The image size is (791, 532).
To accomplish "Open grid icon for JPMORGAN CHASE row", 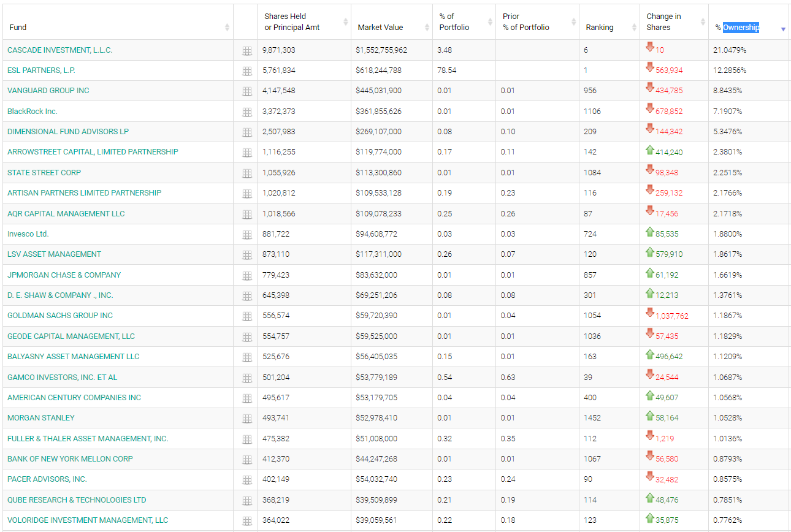I will tap(247, 276).
